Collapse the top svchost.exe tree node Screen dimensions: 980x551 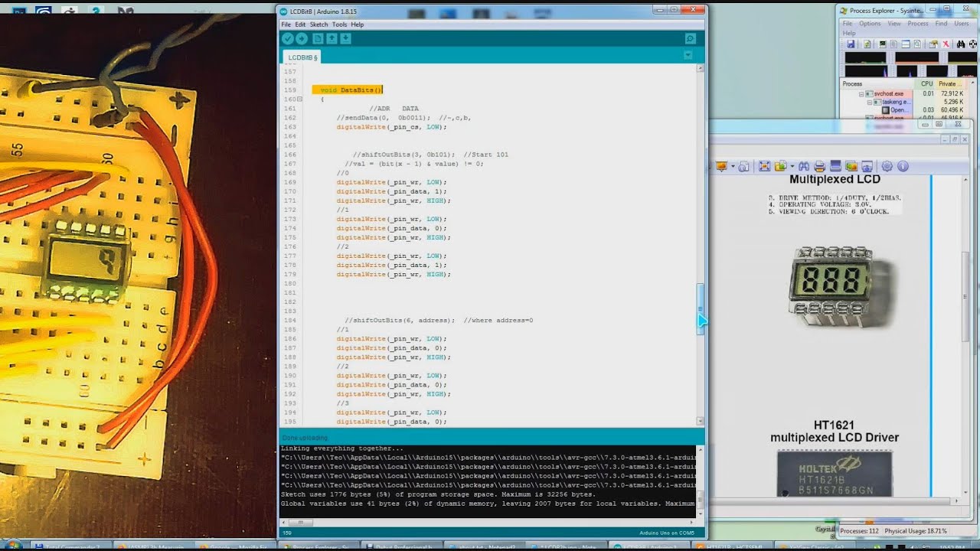[x=861, y=93]
